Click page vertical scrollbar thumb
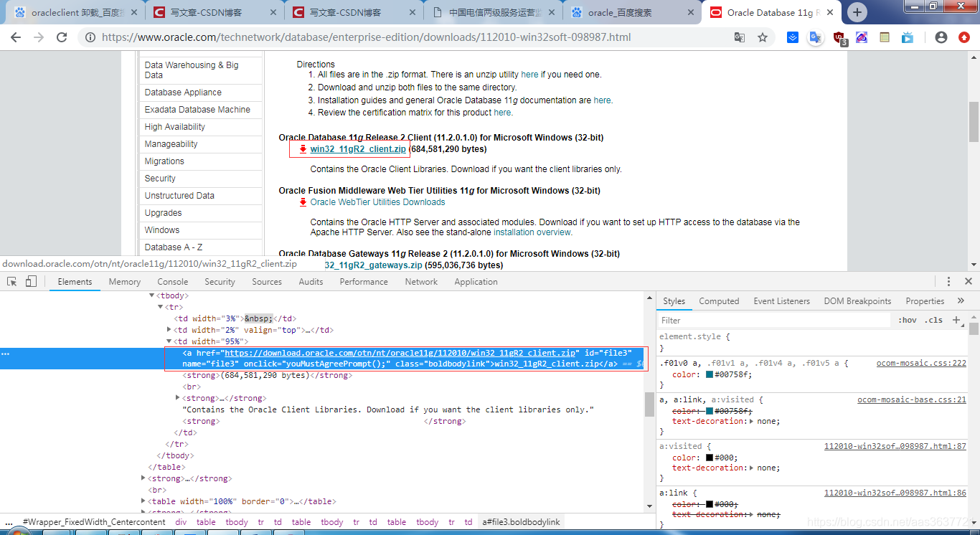The image size is (980, 535). [x=974, y=122]
